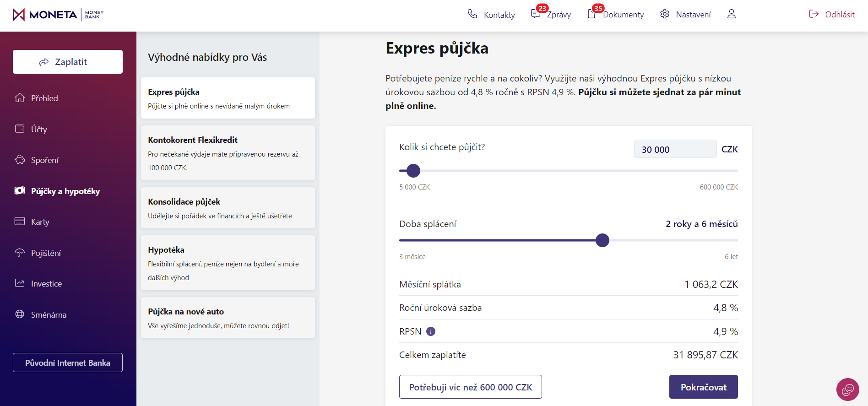Click the loan amount input field
Viewport: 868px width, 406px height.
(x=675, y=149)
